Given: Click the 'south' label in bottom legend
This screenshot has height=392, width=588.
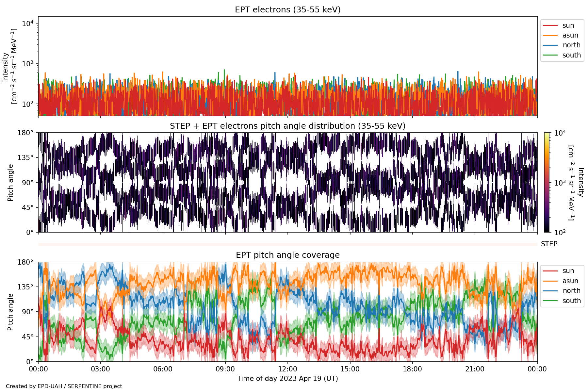Looking at the screenshot, I should point(572,301).
